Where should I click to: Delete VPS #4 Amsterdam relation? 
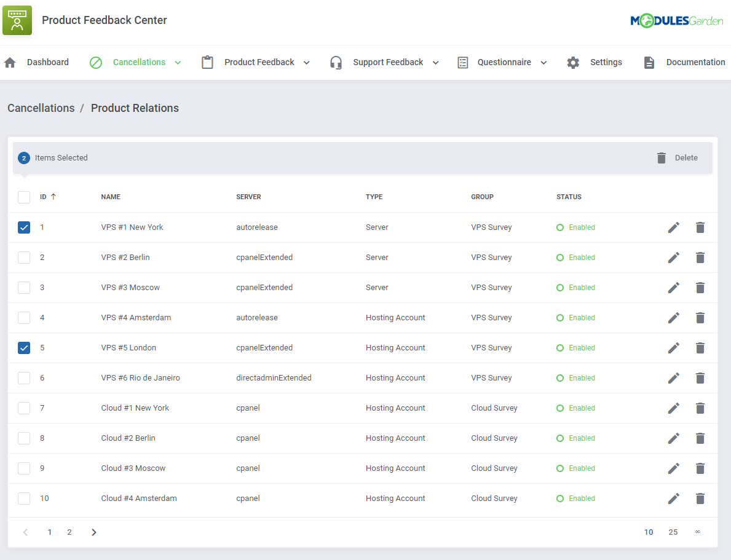pos(700,318)
